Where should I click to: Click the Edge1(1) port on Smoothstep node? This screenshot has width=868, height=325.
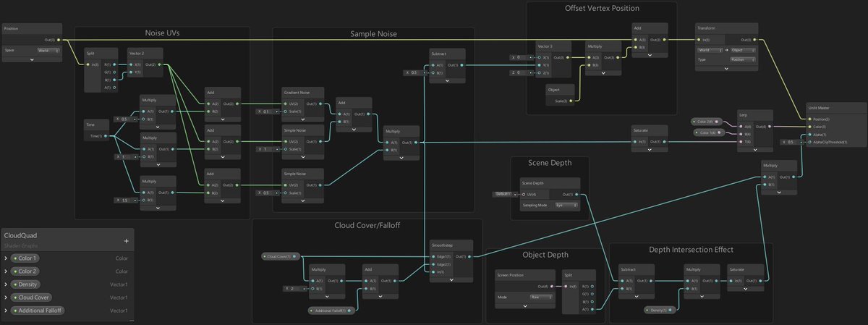(x=432, y=256)
